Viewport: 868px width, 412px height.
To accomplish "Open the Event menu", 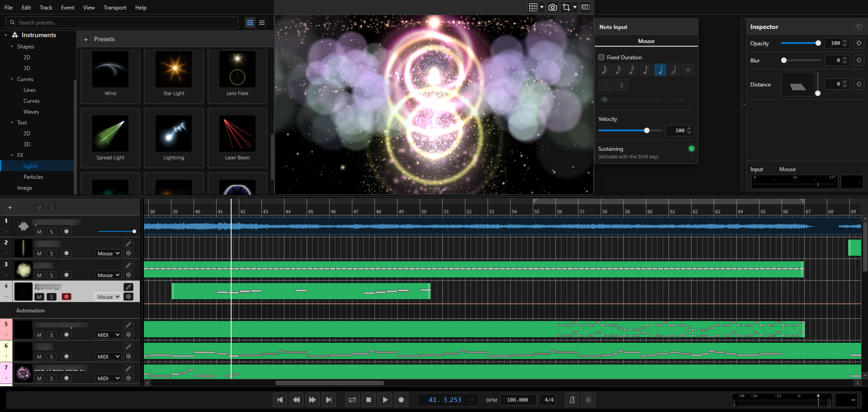I will tap(67, 8).
